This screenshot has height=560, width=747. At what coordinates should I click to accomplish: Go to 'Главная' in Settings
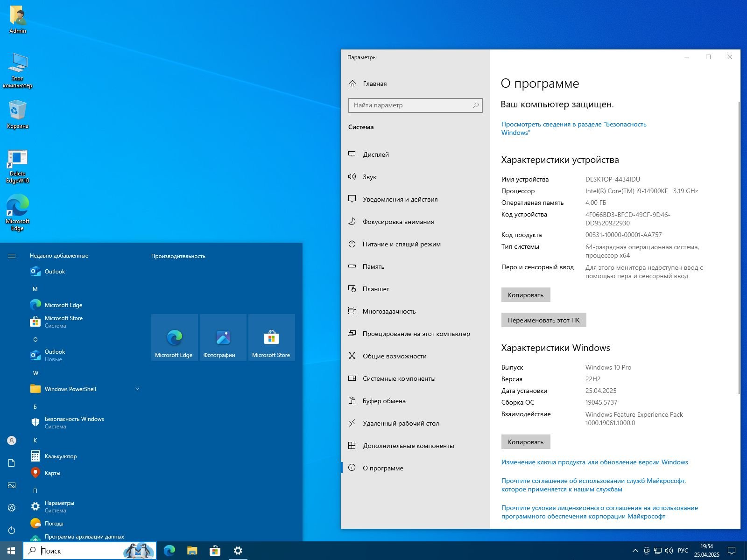click(415, 84)
